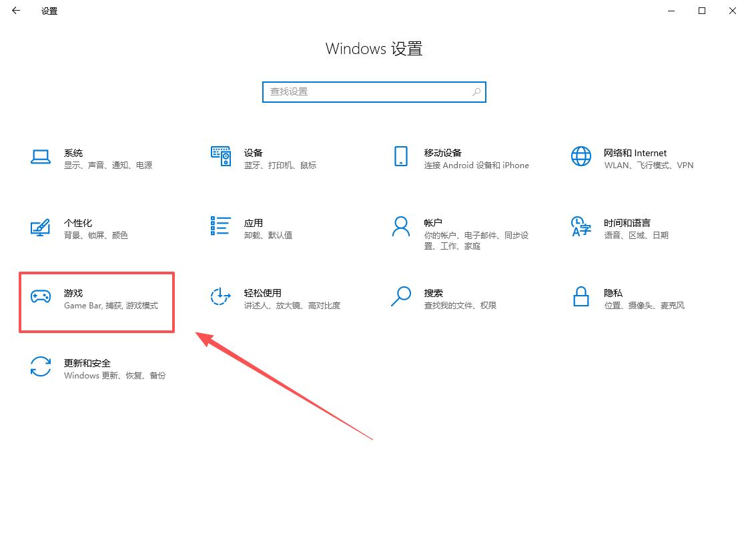Open the 系统 settings category
This screenshot has height=560, width=748.
tap(73, 153)
